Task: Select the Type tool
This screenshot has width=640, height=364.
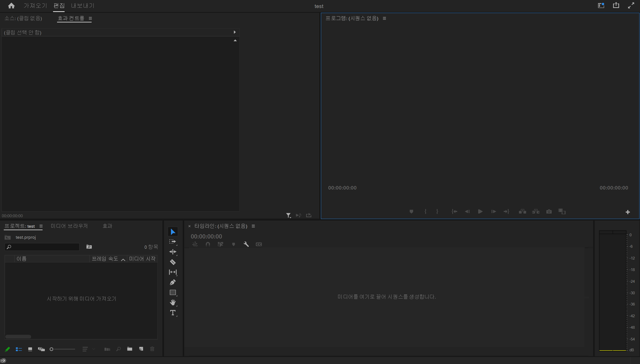Action: 173,313
